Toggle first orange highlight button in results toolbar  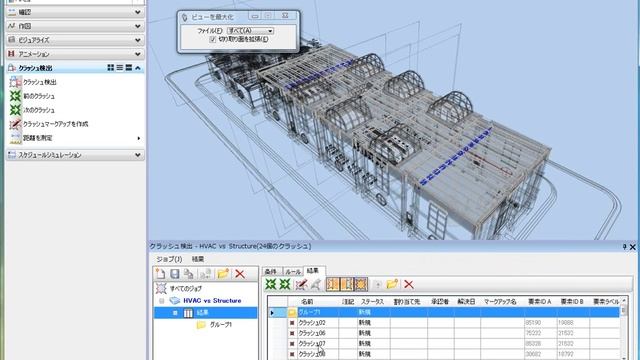(333, 284)
